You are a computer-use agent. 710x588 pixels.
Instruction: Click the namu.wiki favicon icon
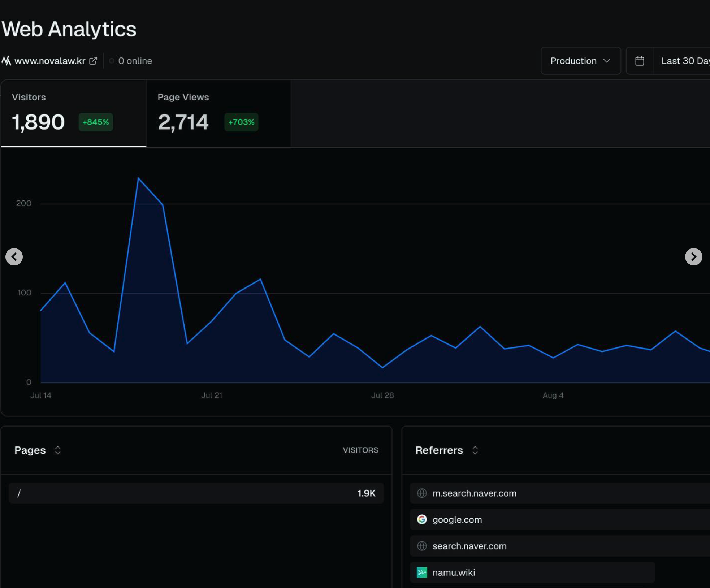click(x=422, y=572)
